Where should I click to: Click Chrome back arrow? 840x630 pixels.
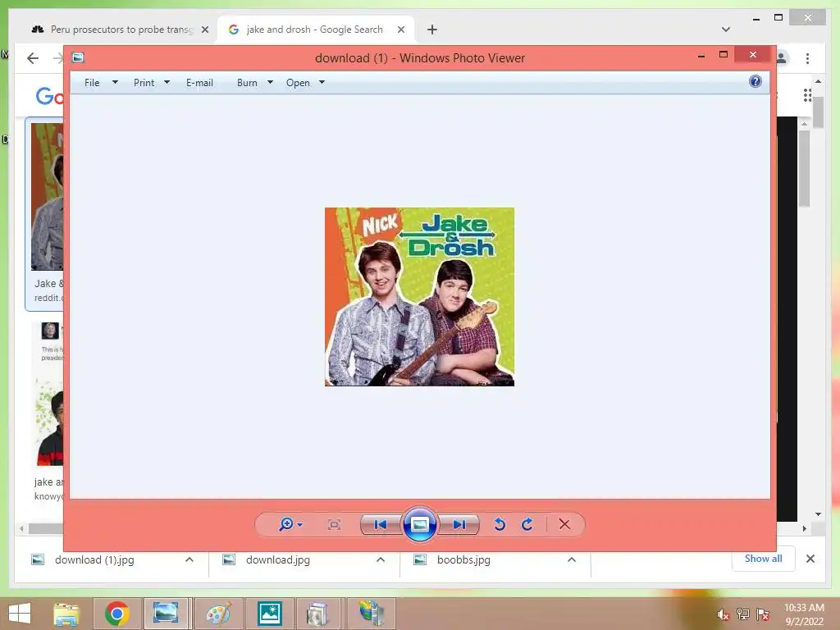33,58
